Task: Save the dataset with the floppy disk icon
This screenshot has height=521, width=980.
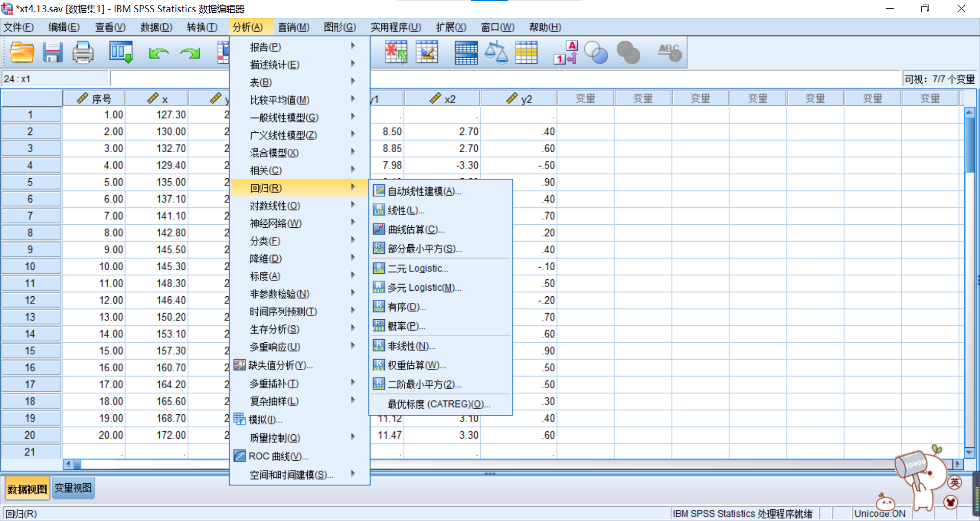Action: pyautogui.click(x=52, y=52)
